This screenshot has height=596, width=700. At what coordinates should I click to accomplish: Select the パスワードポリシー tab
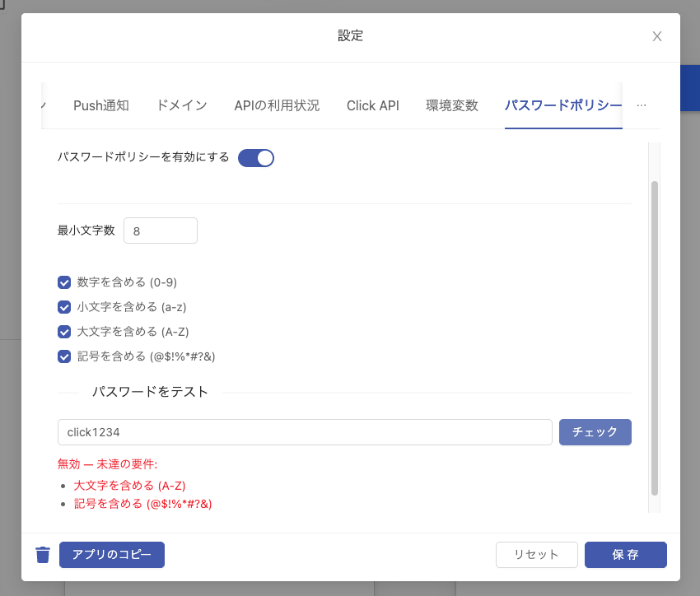(x=563, y=105)
